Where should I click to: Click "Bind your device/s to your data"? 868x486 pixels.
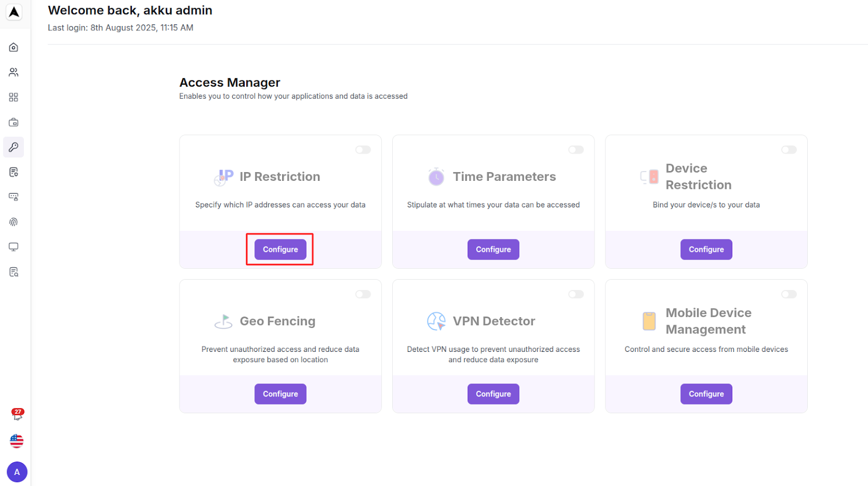coord(706,205)
